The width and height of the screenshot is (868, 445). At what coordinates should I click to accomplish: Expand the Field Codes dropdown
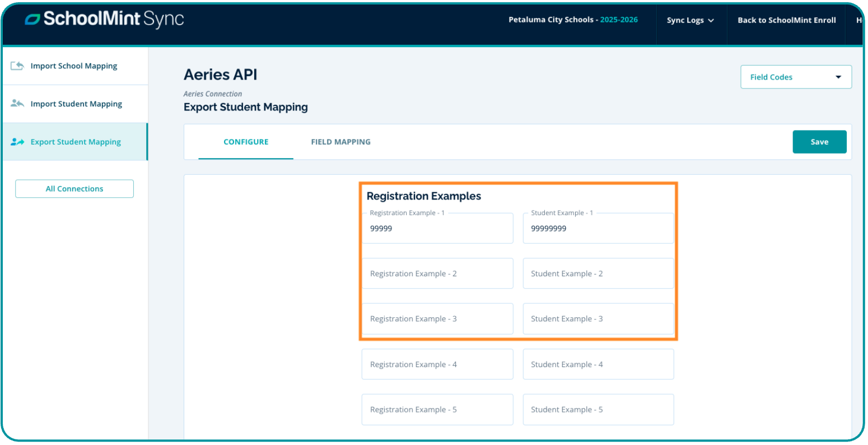(x=795, y=77)
